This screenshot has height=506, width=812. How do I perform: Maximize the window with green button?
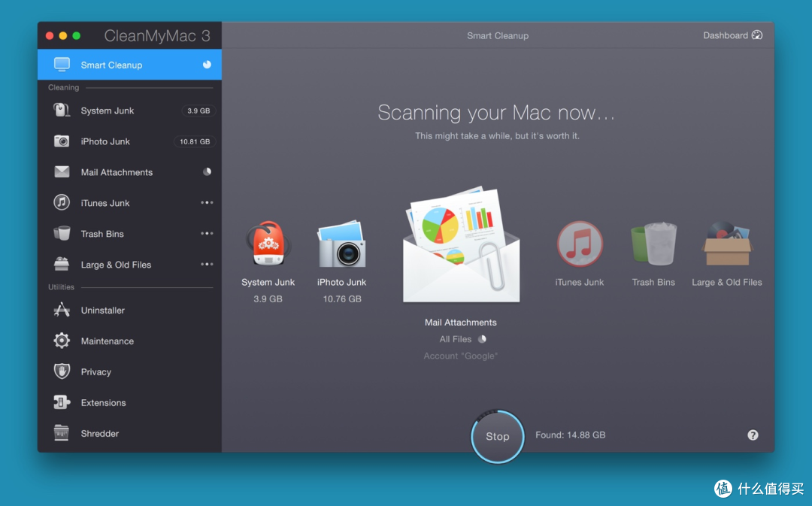point(76,36)
